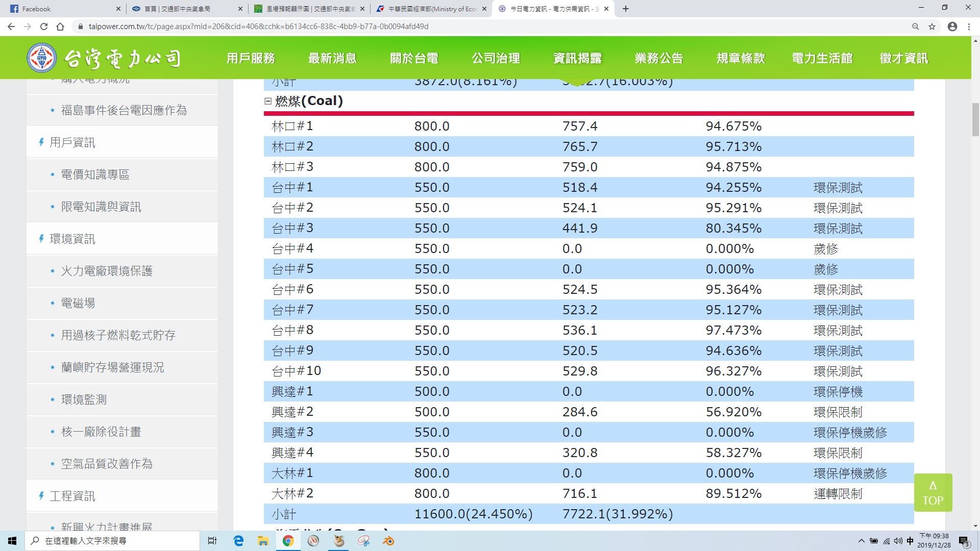Open 用過核子燃料乾式貯存 link
Image resolution: width=980 pixels, height=551 pixels.
point(118,335)
